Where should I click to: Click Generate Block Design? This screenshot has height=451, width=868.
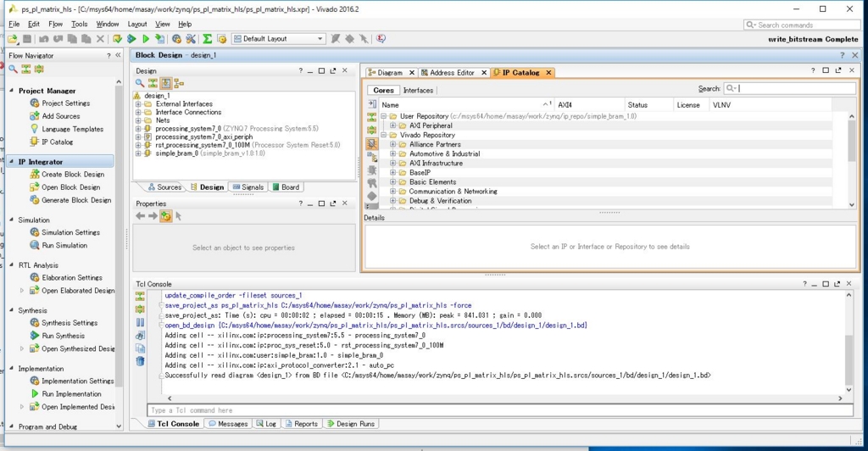pyautogui.click(x=76, y=200)
